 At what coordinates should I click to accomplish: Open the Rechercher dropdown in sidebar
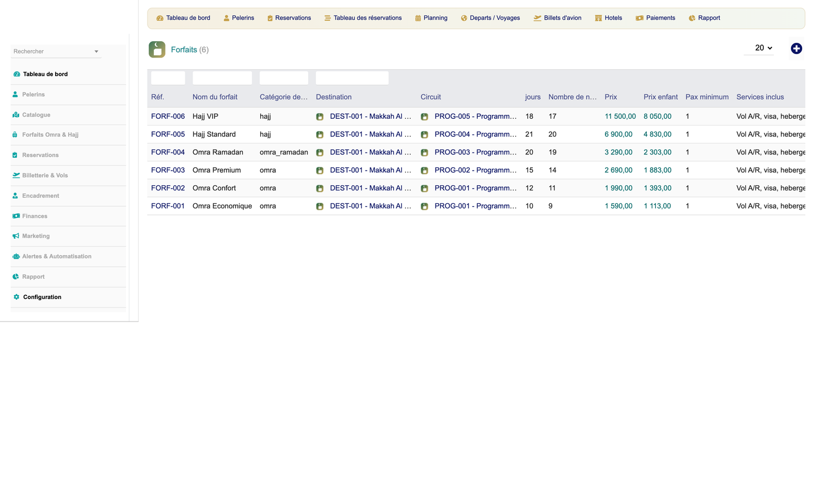(x=56, y=51)
